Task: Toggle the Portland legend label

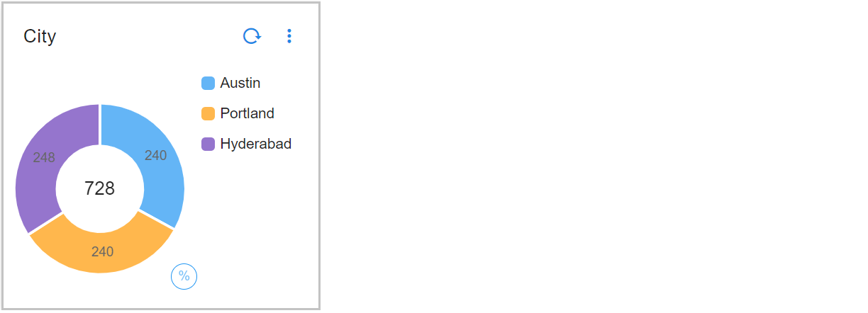Action: click(247, 114)
